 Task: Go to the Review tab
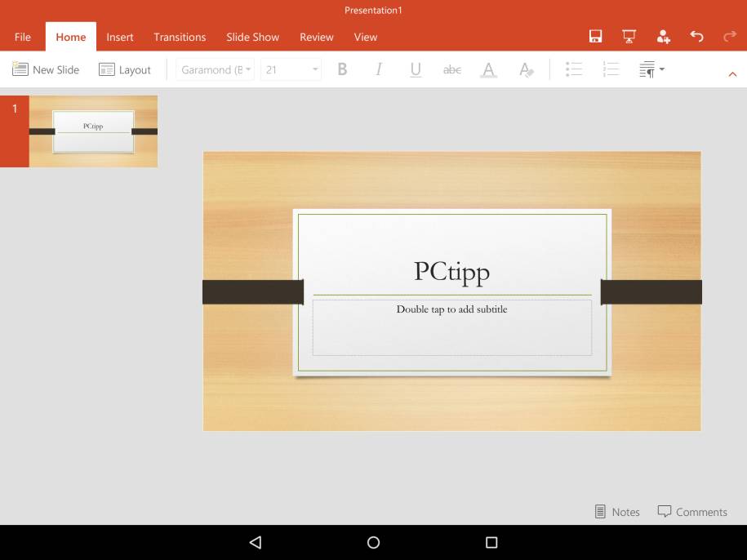(x=316, y=38)
